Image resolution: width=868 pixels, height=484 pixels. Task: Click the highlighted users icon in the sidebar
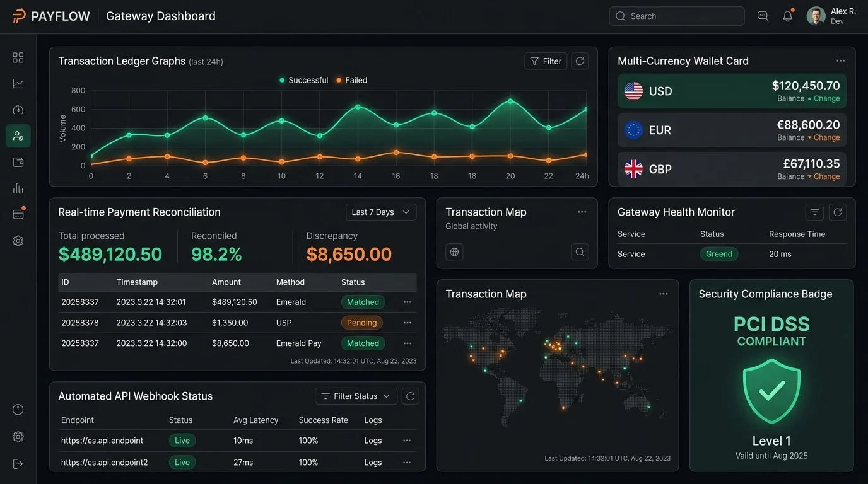[18, 136]
